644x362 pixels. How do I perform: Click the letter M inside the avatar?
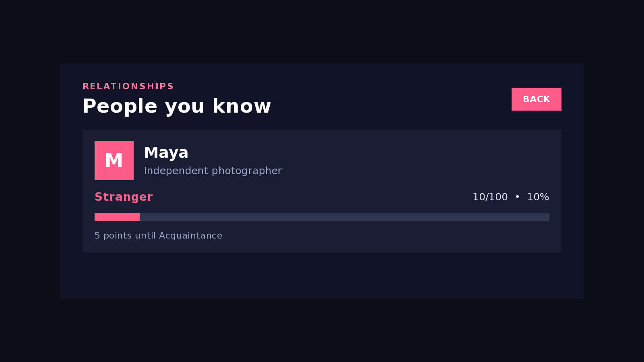114,161
